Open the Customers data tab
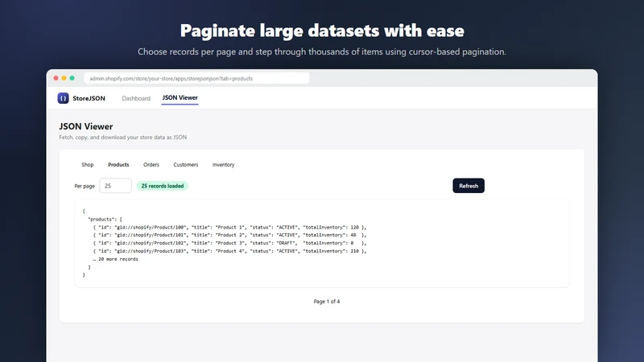Screen dimensions: 644x362 click(x=186, y=165)
